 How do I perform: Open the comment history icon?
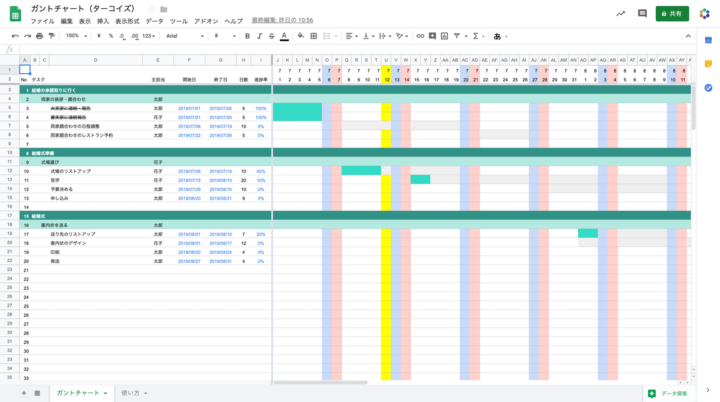click(x=643, y=13)
